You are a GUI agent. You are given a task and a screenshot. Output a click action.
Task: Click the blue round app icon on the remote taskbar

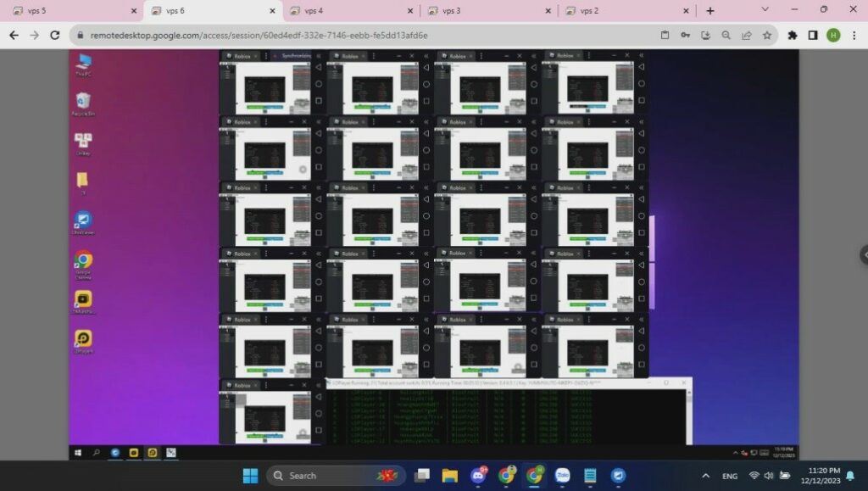115,453
